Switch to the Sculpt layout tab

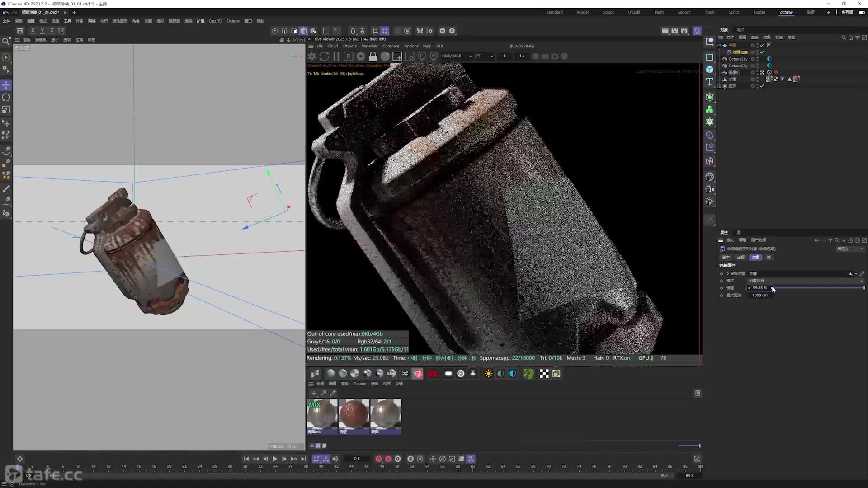608,12
